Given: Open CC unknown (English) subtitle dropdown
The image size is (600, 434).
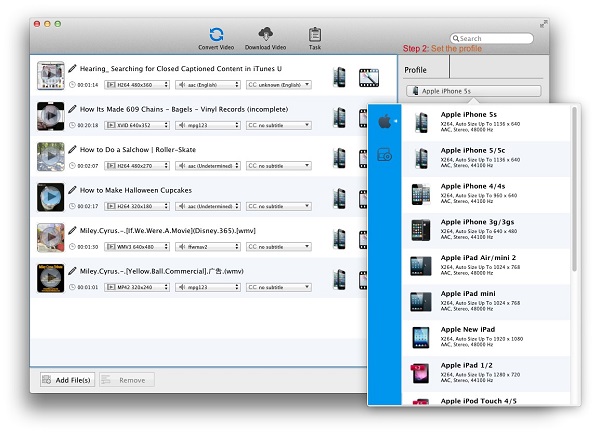Looking at the screenshot, I should tap(279, 85).
